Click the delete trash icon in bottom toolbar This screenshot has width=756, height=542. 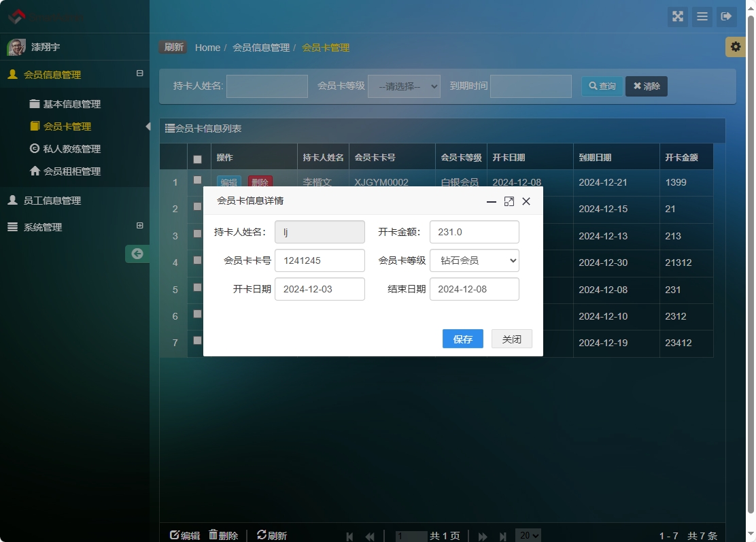click(x=214, y=535)
